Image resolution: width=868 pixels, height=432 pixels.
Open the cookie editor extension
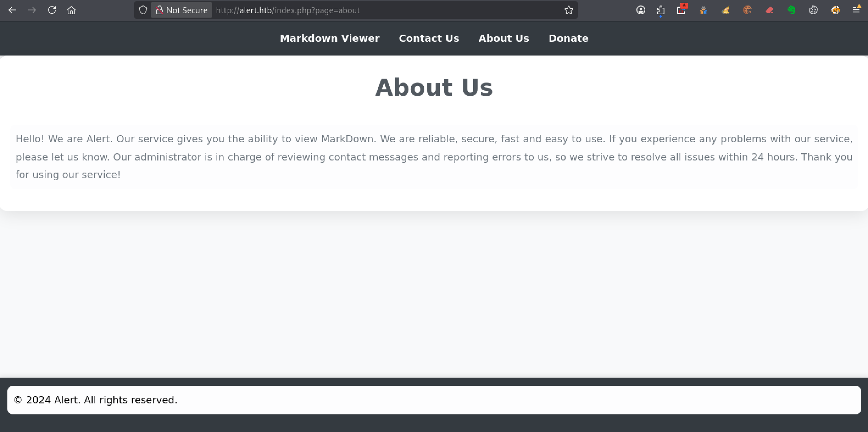click(747, 10)
